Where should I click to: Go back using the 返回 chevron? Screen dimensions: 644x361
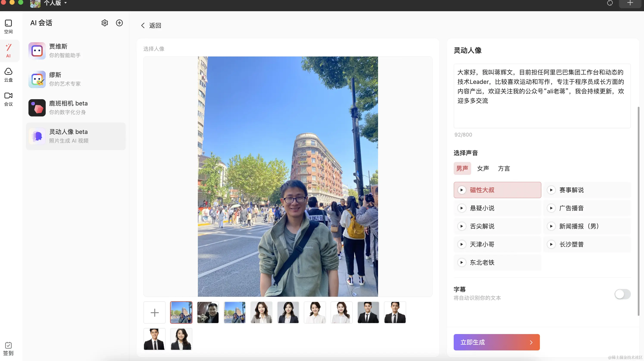coord(143,25)
